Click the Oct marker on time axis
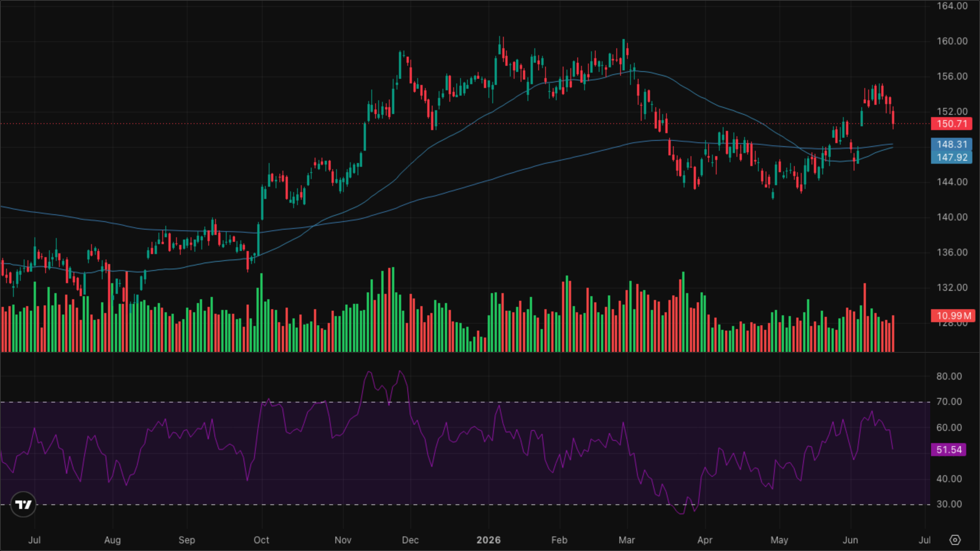 [261, 540]
